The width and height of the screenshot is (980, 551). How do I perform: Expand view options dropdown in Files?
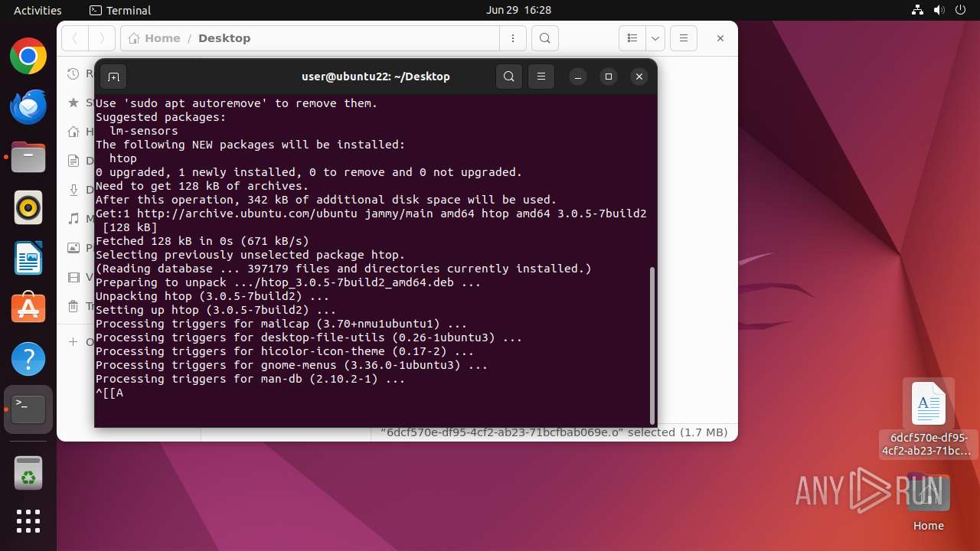655,38
